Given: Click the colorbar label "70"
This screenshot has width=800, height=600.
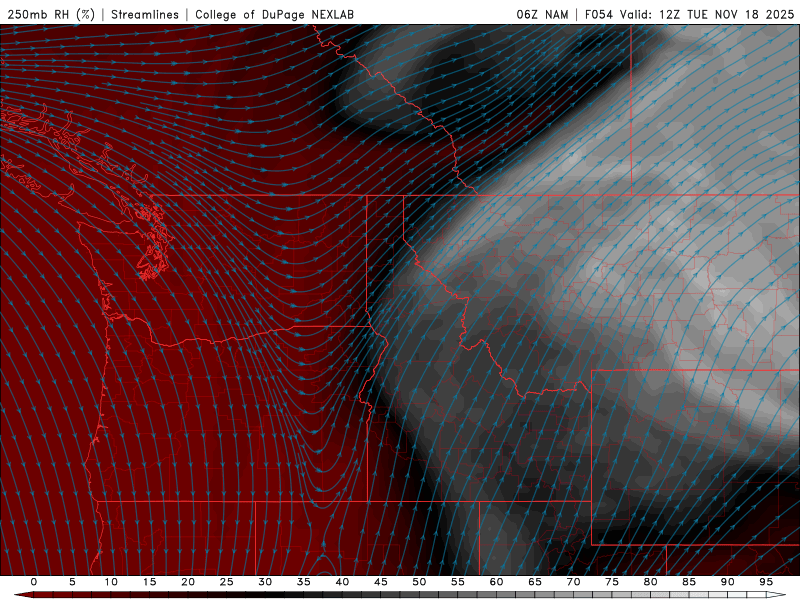Looking at the screenshot, I should pyautogui.click(x=573, y=582).
